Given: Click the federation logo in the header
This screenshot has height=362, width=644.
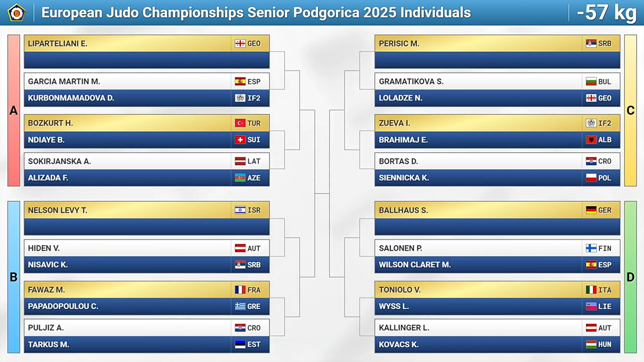Looking at the screenshot, I should pyautogui.click(x=16, y=13).
